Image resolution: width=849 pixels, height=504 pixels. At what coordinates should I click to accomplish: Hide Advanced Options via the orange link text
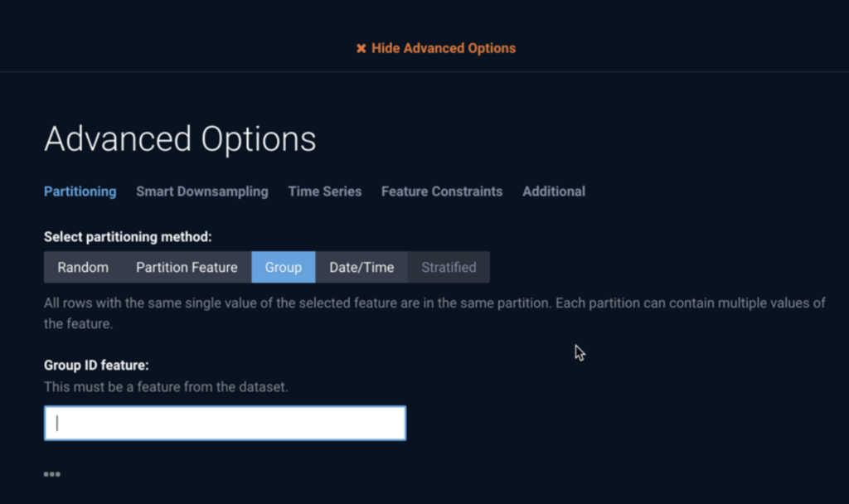coord(444,48)
